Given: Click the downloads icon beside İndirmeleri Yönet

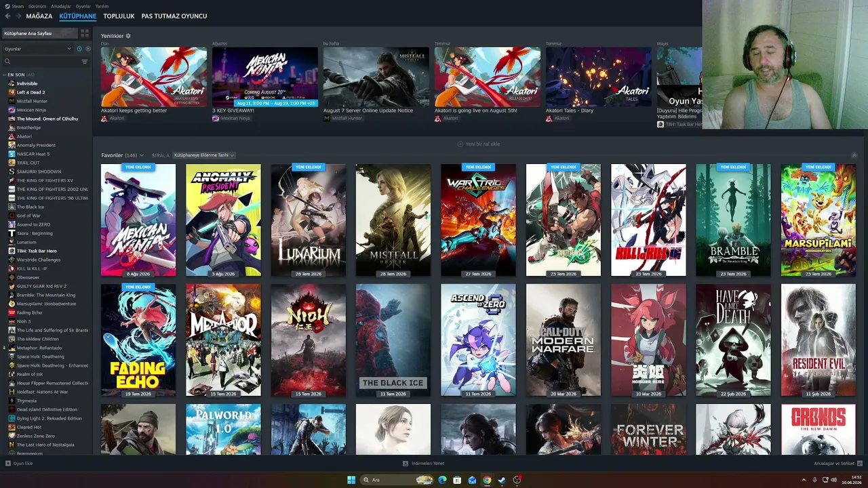Looking at the screenshot, I should 406,464.
